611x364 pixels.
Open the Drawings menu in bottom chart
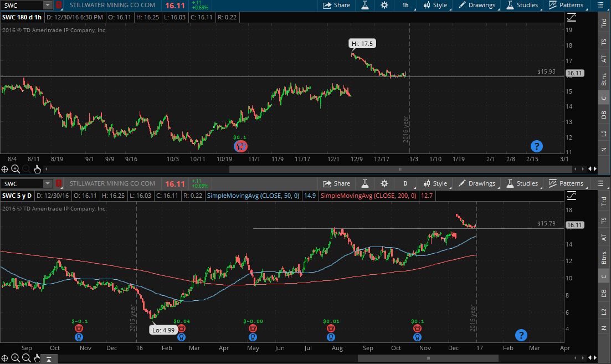476,183
